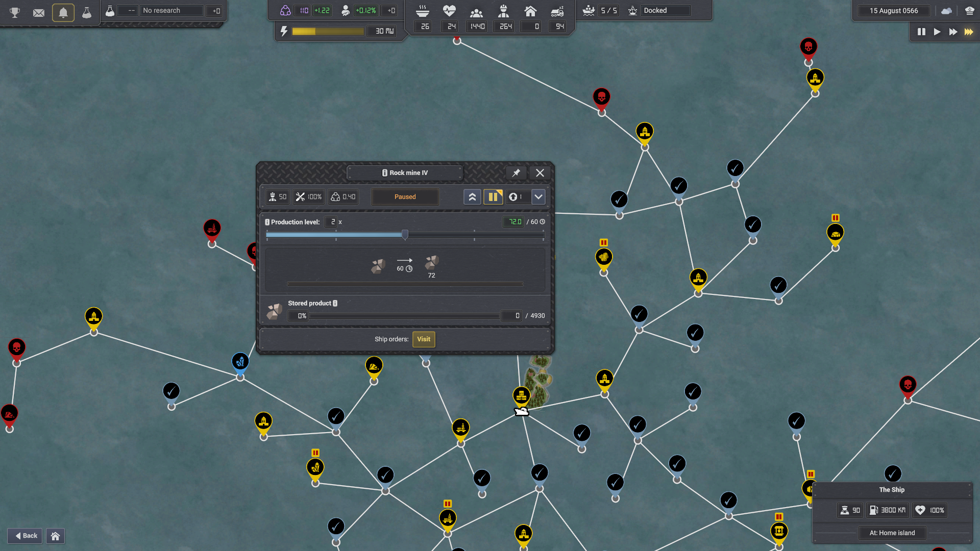This screenshot has height=551, width=980.
Task: Click the weather cloud icon
Action: (947, 11)
